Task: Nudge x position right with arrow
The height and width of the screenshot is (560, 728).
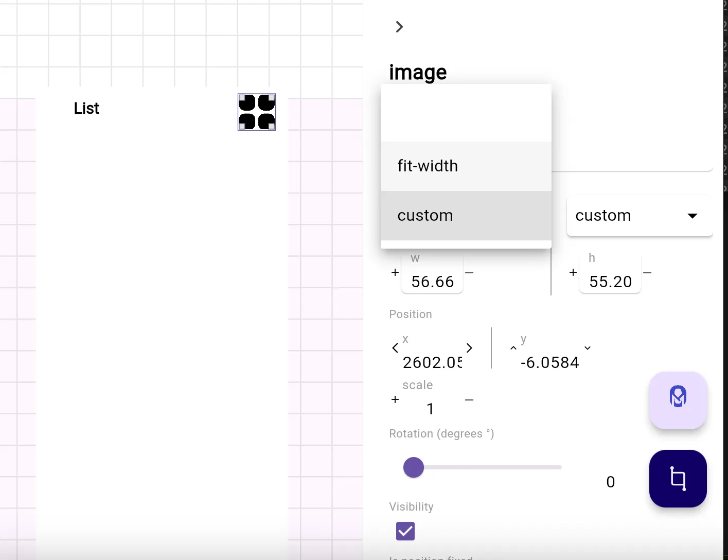Action: coord(469,348)
